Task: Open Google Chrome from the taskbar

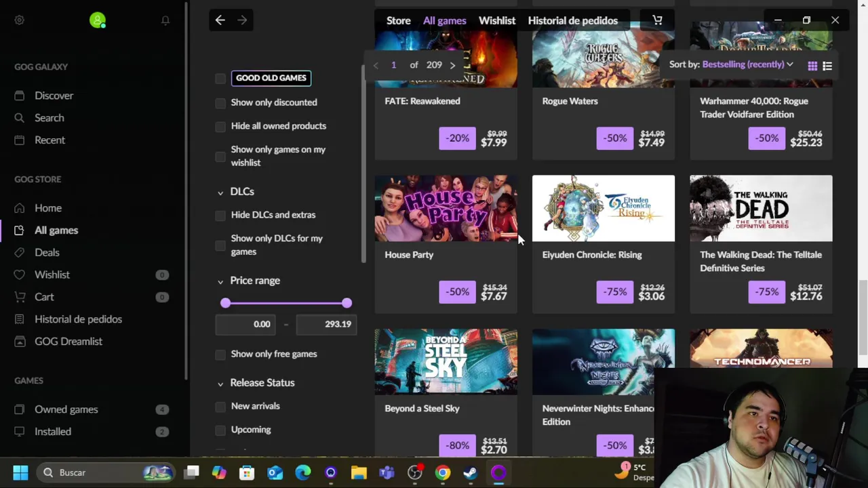Action: (x=442, y=472)
